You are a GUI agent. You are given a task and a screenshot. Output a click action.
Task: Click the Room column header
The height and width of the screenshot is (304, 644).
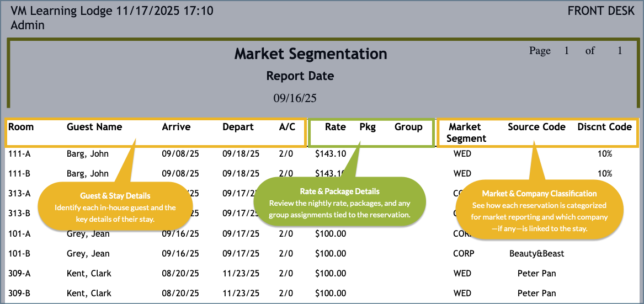pos(21,127)
